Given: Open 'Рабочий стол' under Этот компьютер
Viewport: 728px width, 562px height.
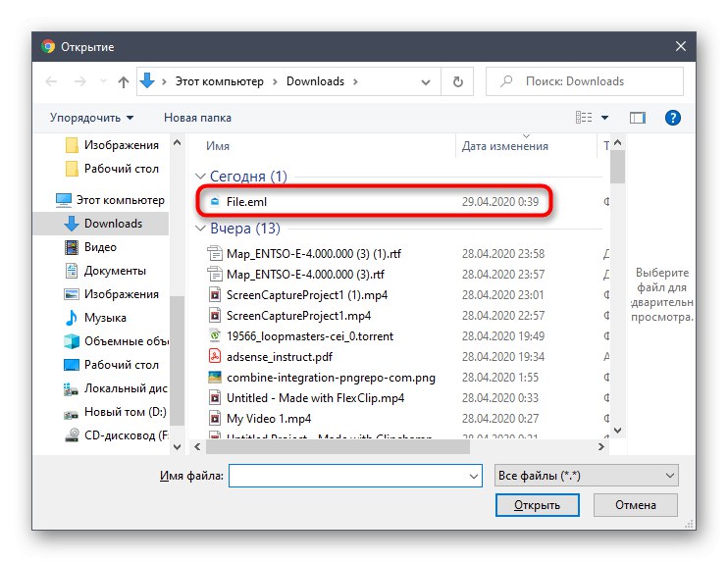Looking at the screenshot, I should coord(112,365).
